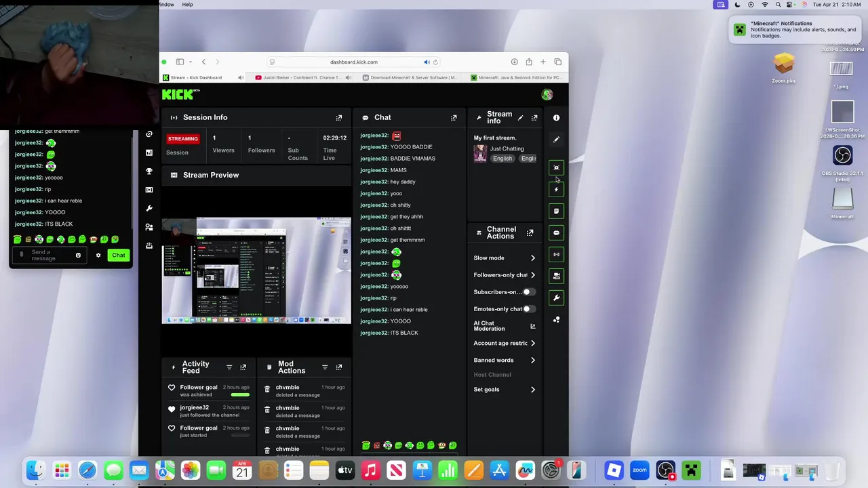Toggle the Chat widget icon in sidebar
The image size is (868, 488).
[x=556, y=233]
